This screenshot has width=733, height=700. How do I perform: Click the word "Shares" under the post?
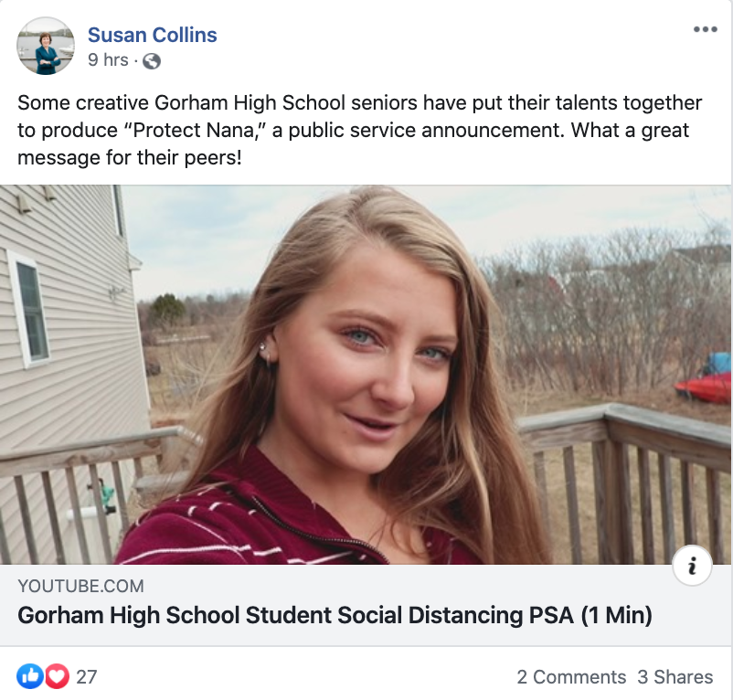click(x=684, y=677)
